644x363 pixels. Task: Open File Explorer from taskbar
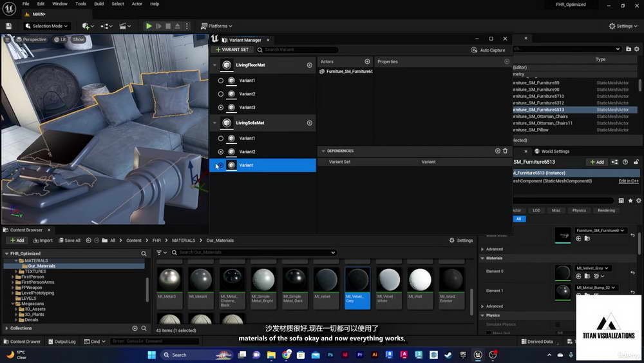pyautogui.click(x=271, y=355)
